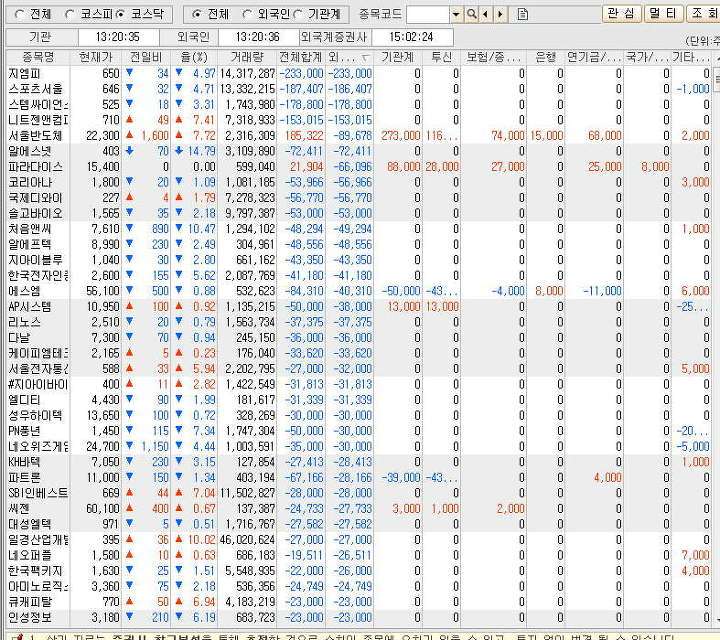Click the next stock right-arrow icon

[500, 14]
